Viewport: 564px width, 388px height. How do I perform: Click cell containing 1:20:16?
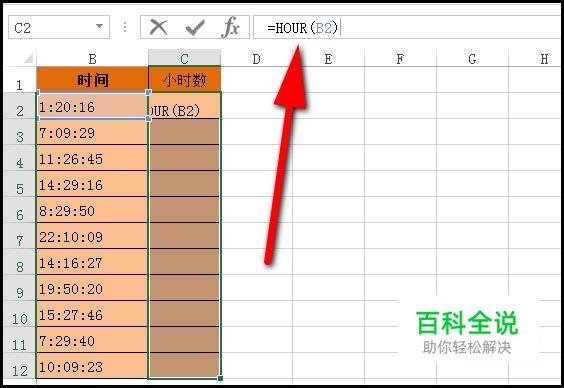(x=92, y=106)
